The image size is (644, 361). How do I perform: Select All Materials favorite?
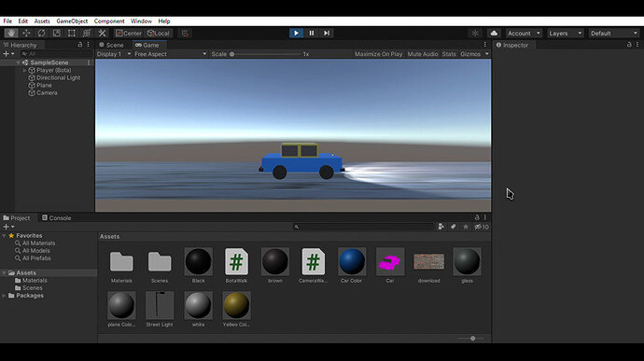35,243
